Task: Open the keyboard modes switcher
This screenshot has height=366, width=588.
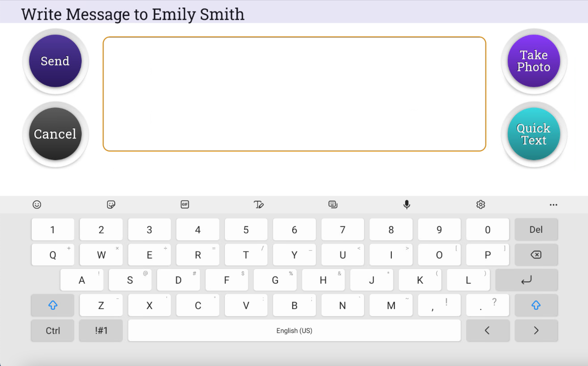Action: pyautogui.click(x=333, y=205)
